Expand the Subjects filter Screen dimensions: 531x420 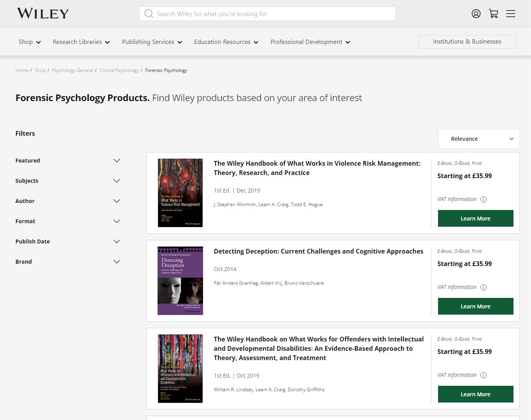coord(68,181)
